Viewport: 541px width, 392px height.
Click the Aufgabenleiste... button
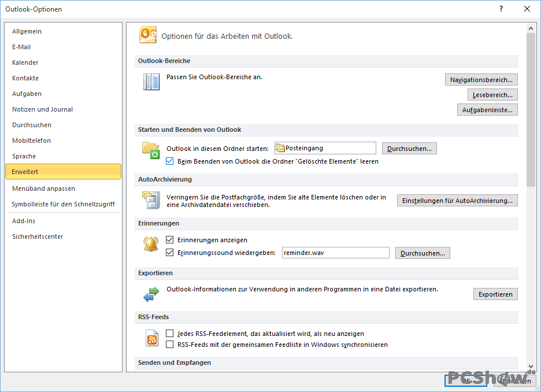[x=487, y=110]
